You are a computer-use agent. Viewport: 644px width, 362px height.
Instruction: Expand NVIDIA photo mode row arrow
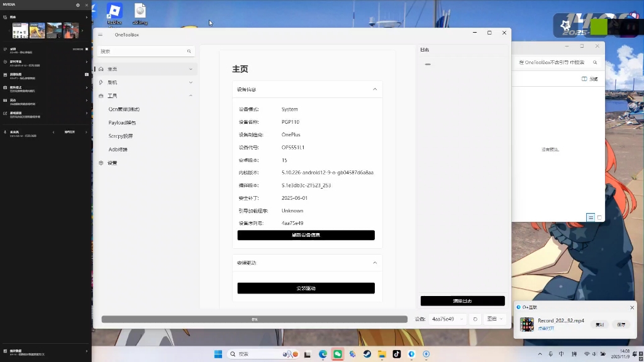point(86,87)
